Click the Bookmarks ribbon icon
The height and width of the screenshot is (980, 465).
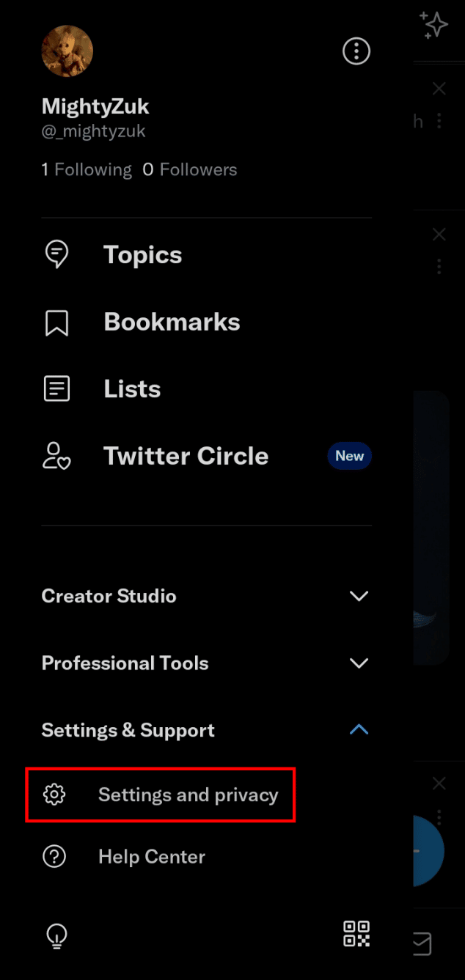coord(56,323)
